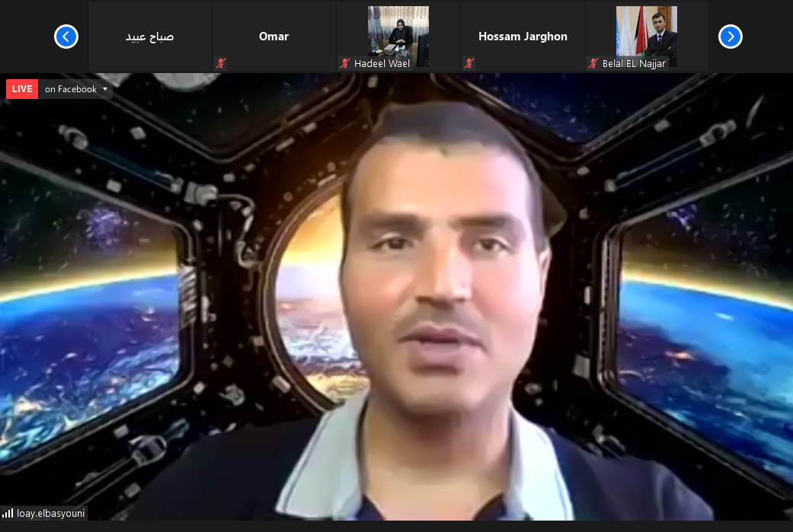Click Hadeel Wael's muted microphone icon

pos(345,64)
